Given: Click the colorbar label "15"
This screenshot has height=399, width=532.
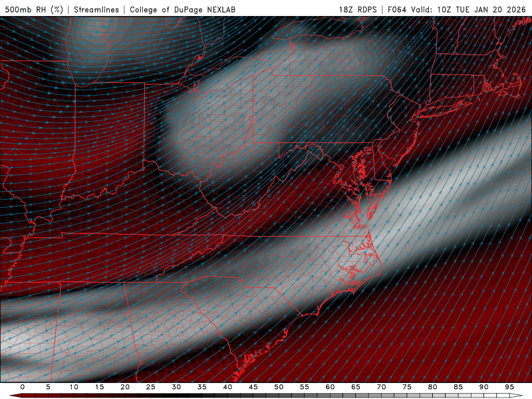Looking at the screenshot, I should click(x=99, y=387).
